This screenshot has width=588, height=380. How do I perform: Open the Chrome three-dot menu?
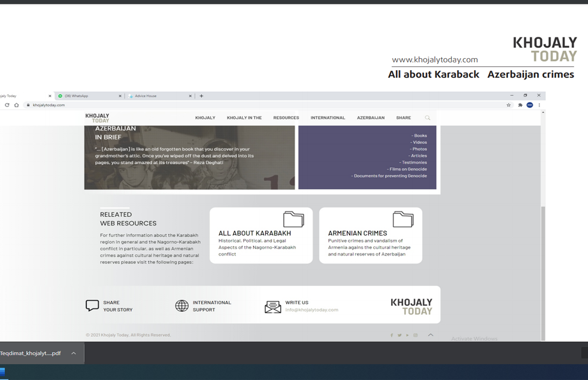(539, 105)
